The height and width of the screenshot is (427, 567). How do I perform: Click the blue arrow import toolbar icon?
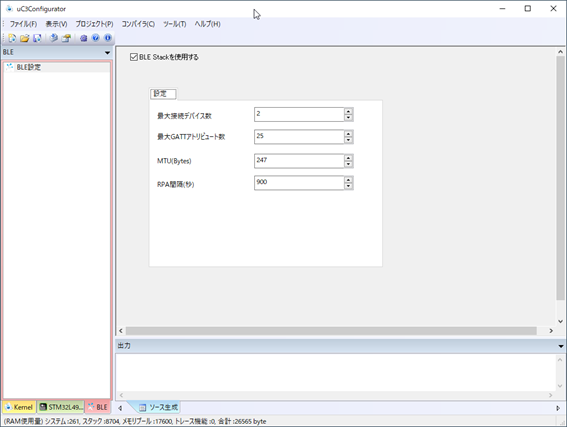pyautogui.click(x=54, y=38)
